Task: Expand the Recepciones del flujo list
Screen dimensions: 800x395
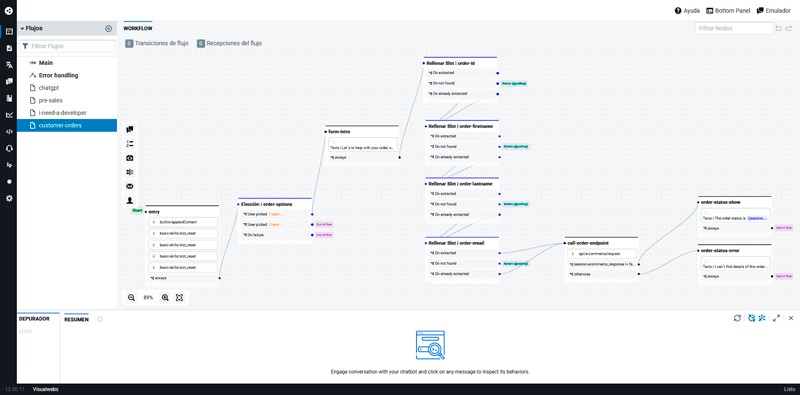Action: (x=230, y=43)
